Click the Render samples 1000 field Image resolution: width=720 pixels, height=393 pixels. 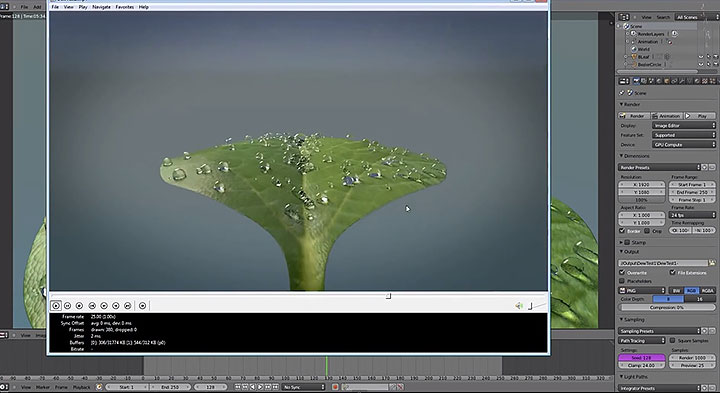coord(692,357)
